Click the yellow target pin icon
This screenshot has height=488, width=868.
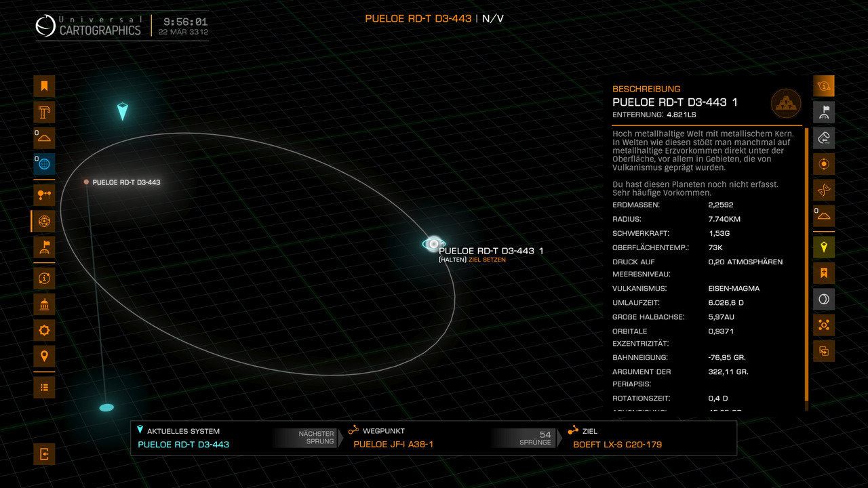point(824,247)
